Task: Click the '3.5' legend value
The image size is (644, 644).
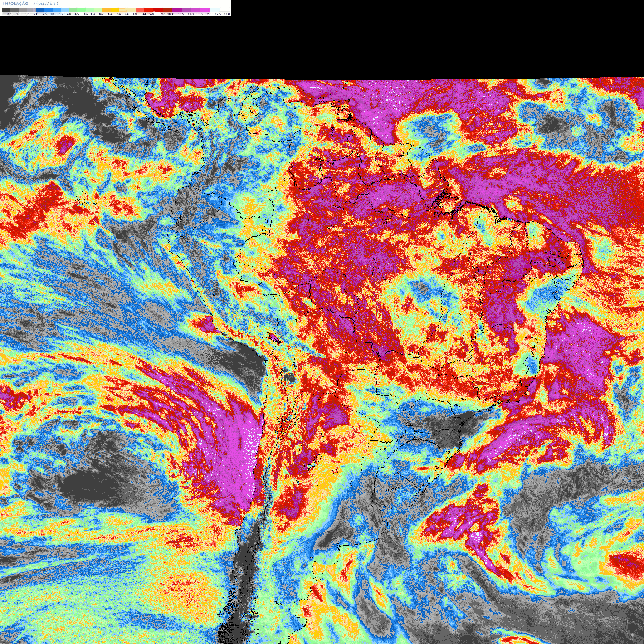Action: tap(61, 14)
